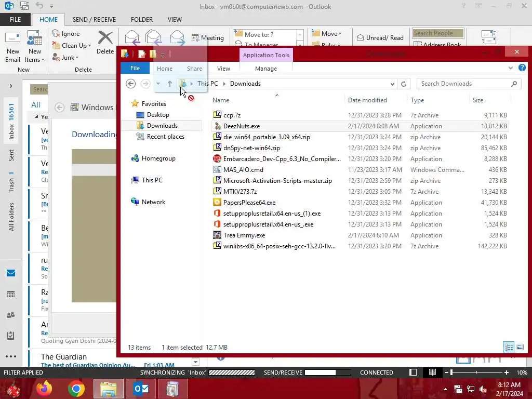Switch to large icons view toggle
The height and width of the screenshot is (399, 532).
tap(520, 347)
